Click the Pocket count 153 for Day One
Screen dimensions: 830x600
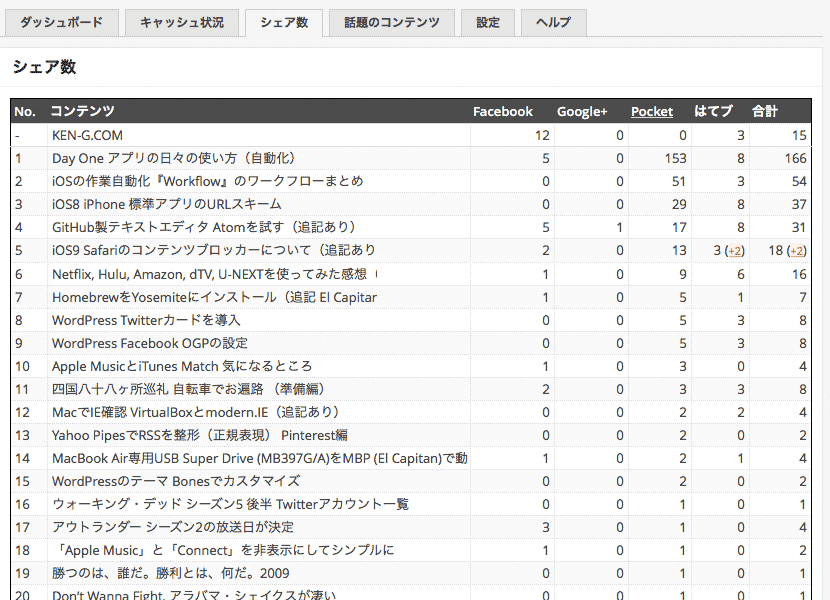(x=675, y=158)
